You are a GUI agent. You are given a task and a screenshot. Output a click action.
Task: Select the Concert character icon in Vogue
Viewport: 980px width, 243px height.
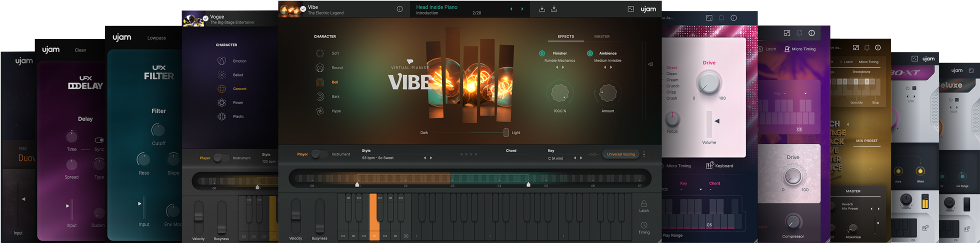(x=221, y=89)
